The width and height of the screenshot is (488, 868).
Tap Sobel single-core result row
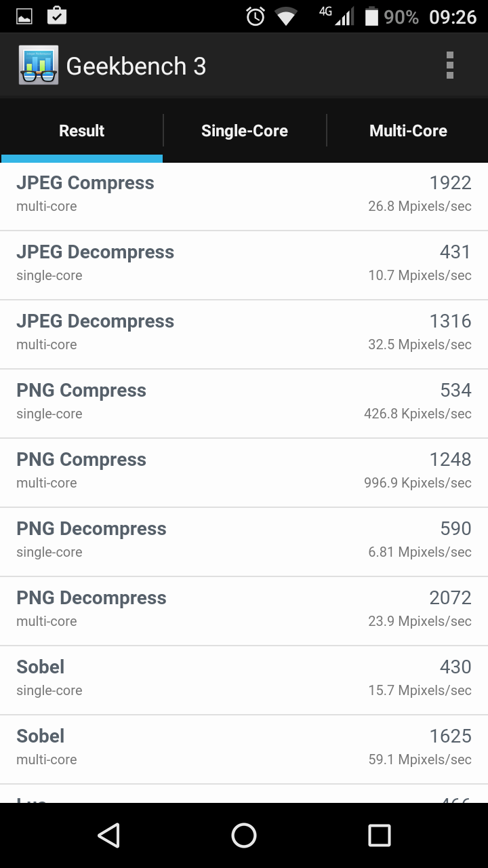click(x=244, y=679)
